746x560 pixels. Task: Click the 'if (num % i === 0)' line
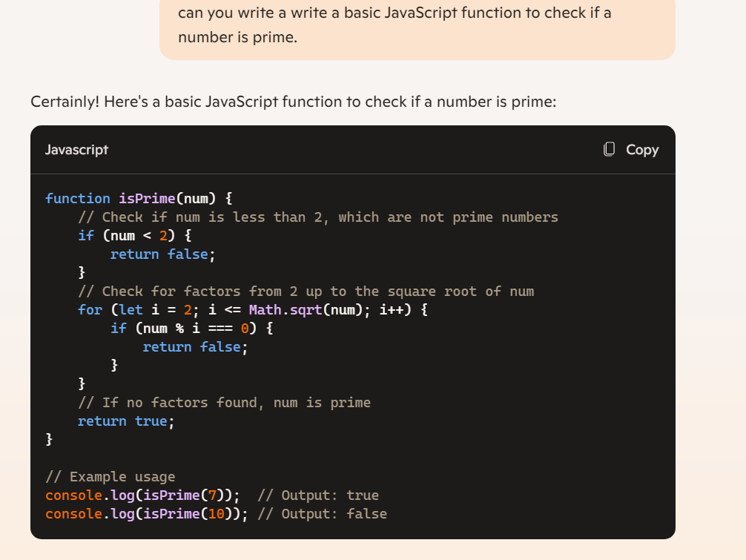point(191,328)
